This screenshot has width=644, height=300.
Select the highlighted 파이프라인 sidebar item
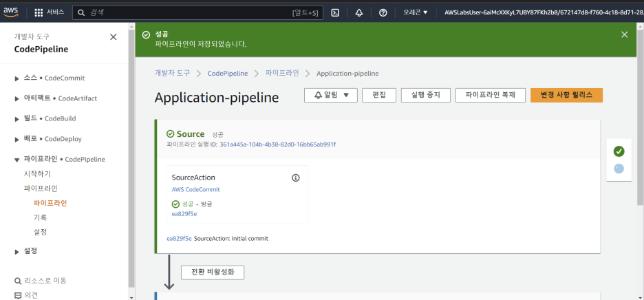tap(50, 203)
